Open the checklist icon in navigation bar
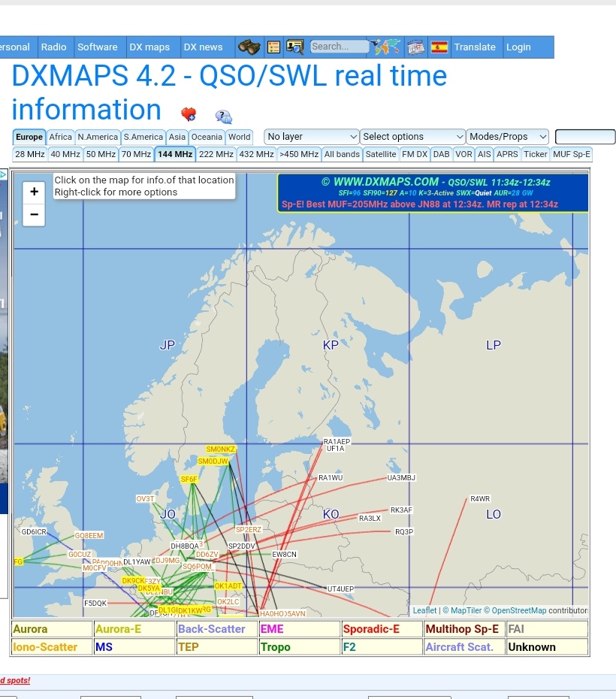 coord(273,47)
